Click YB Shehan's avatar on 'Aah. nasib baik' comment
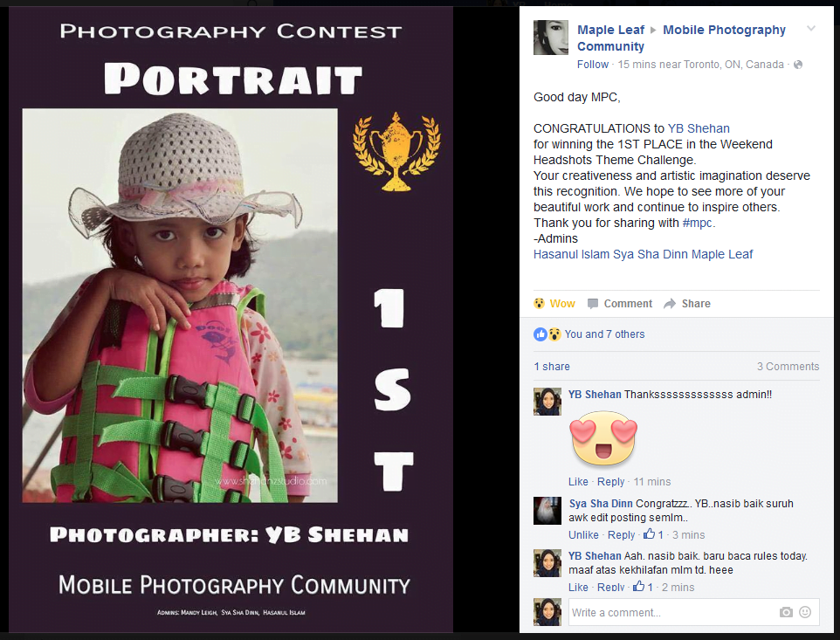Viewport: 840px width, 640px height. (x=547, y=563)
